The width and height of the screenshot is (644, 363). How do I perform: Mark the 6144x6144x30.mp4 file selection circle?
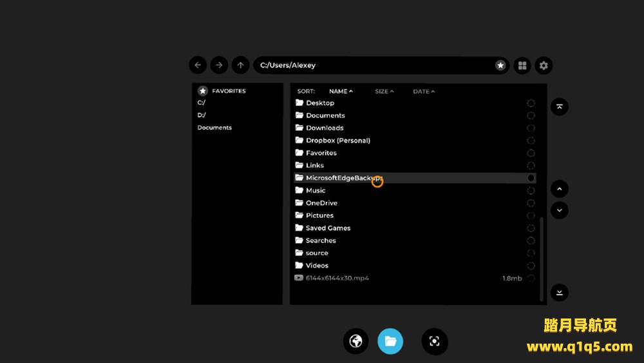(x=531, y=279)
